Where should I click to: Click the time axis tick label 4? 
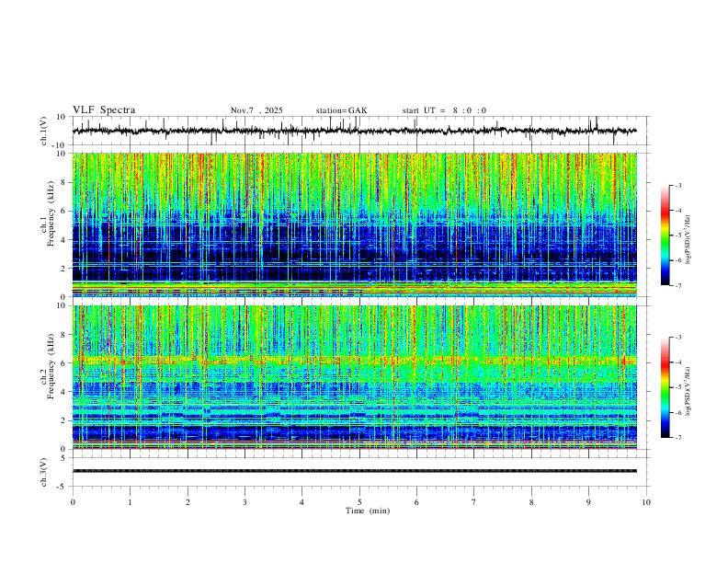(301, 502)
